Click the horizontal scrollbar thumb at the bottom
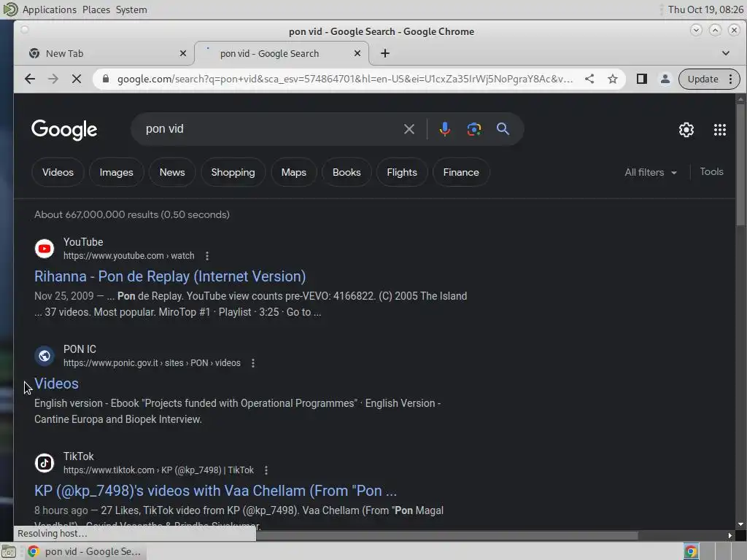The height and width of the screenshot is (560, 747). pyautogui.click(x=447, y=536)
